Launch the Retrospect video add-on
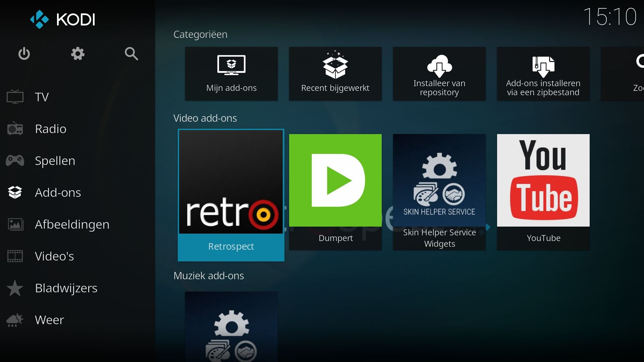This screenshot has width=644, height=362. tap(231, 194)
